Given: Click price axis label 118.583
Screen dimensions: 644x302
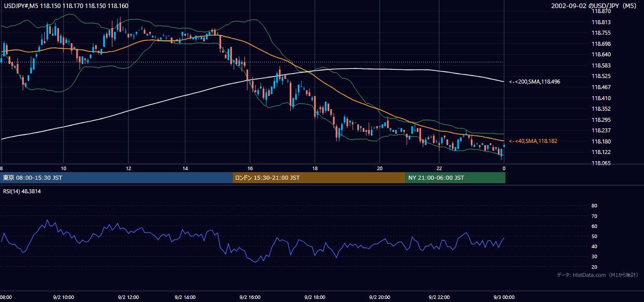Looking at the screenshot, I should (601, 65).
